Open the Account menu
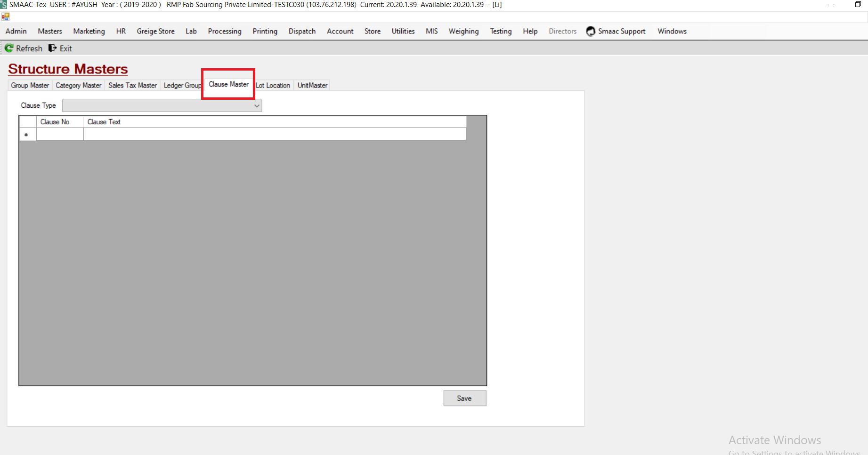Image resolution: width=868 pixels, height=455 pixels. [x=340, y=31]
